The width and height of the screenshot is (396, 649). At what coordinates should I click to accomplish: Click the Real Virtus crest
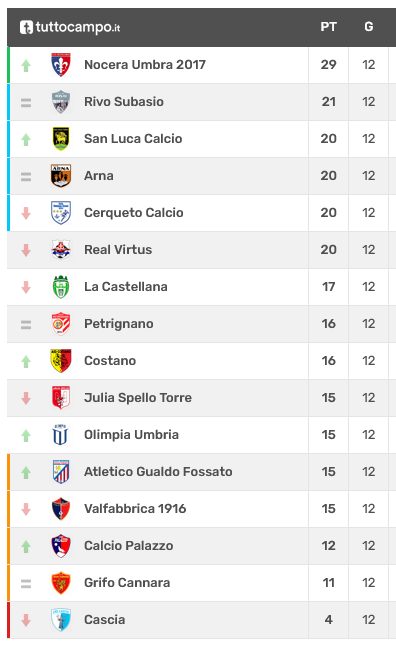pyautogui.click(x=61, y=250)
